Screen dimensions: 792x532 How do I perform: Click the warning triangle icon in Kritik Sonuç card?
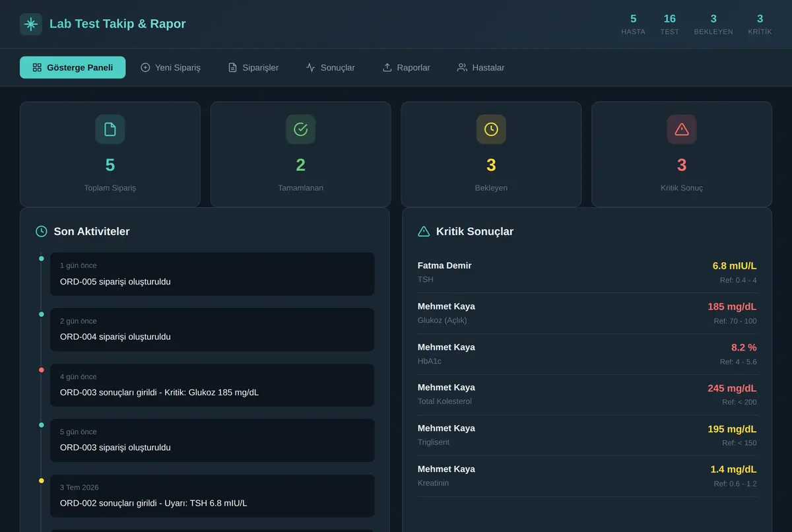click(x=682, y=129)
